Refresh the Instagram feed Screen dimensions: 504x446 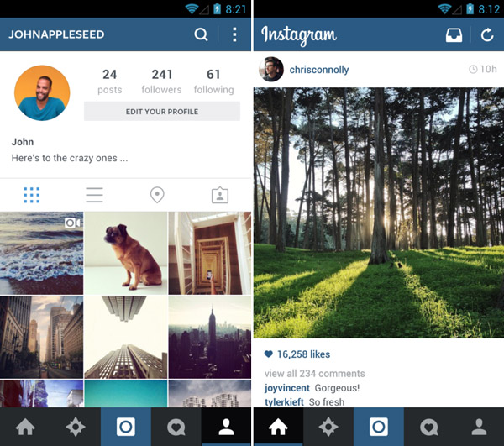487,34
